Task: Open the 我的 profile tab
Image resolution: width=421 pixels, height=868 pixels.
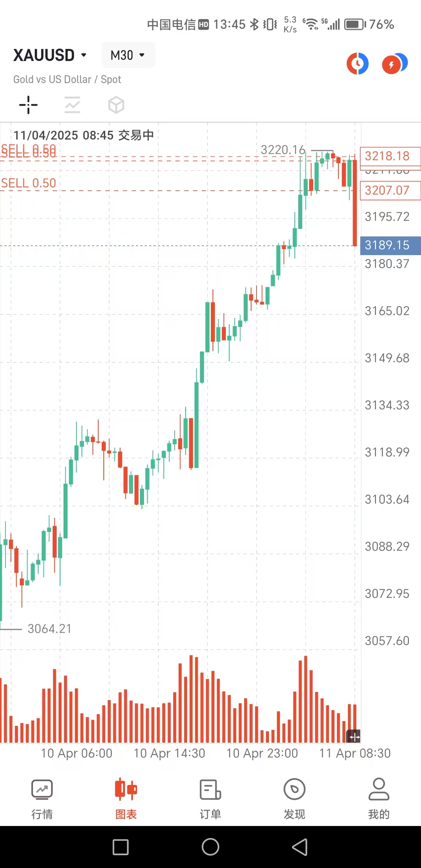Action: [x=379, y=799]
